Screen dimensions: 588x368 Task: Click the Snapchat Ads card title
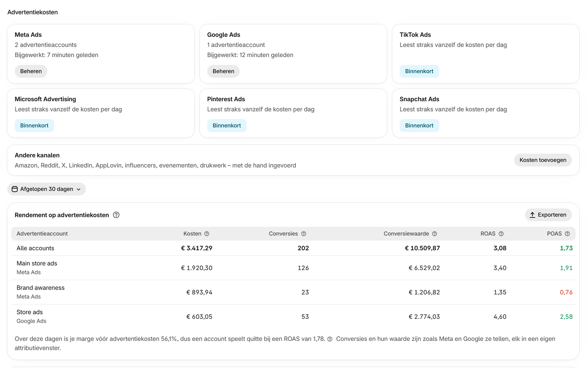tap(419, 99)
